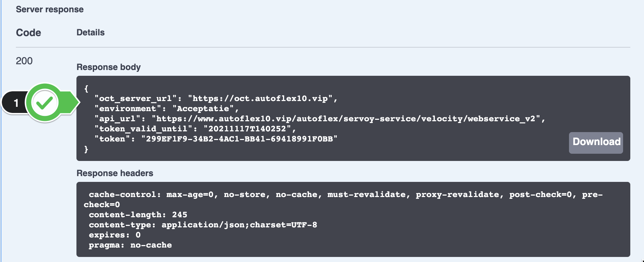Click the pragma no-cache line
The width and height of the screenshot is (644, 262).
(x=130, y=245)
